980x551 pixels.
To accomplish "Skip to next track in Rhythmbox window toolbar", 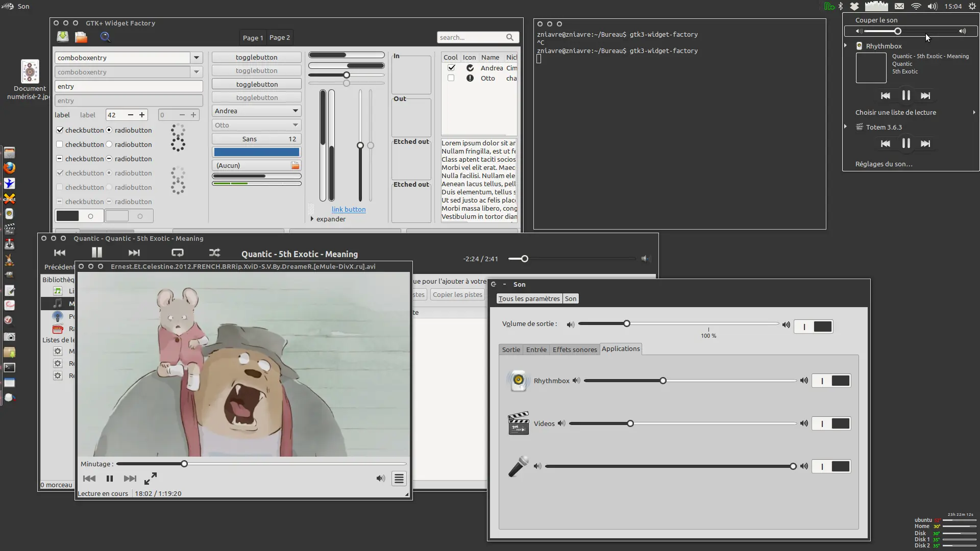I will pos(134,253).
